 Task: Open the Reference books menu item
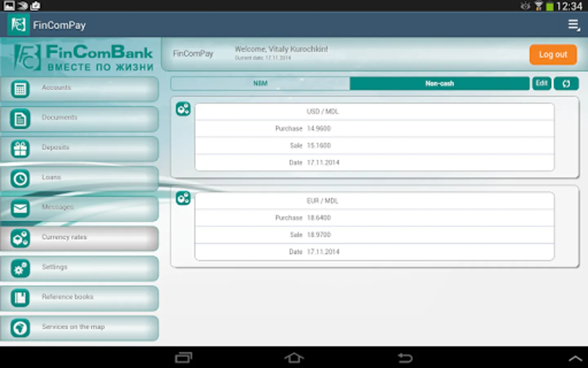[80, 298]
